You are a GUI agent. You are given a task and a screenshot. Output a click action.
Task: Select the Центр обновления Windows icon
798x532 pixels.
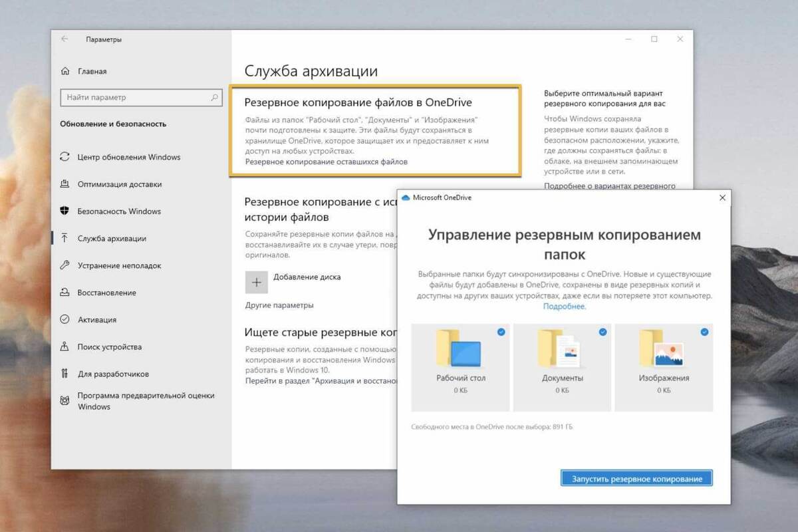point(65,157)
